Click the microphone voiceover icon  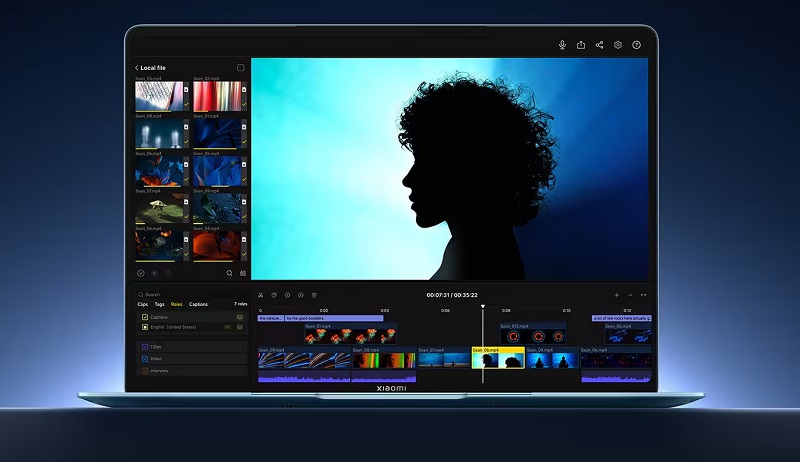[x=562, y=45]
